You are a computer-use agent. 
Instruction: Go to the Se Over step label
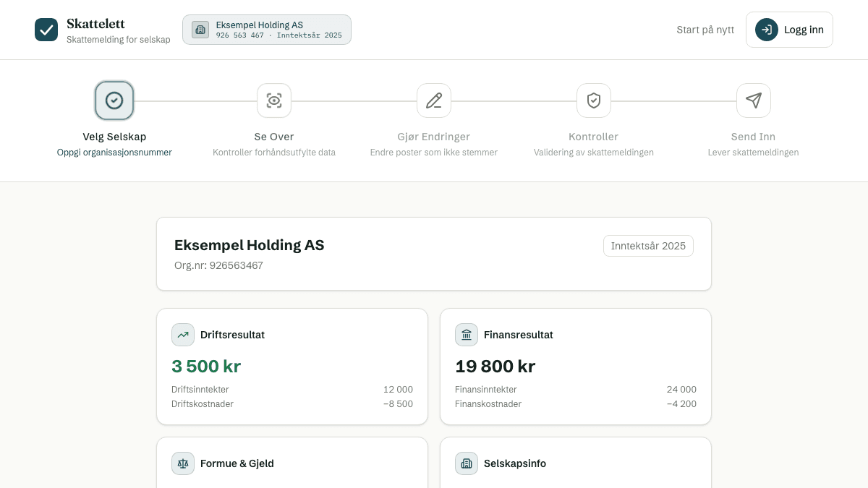click(x=274, y=137)
